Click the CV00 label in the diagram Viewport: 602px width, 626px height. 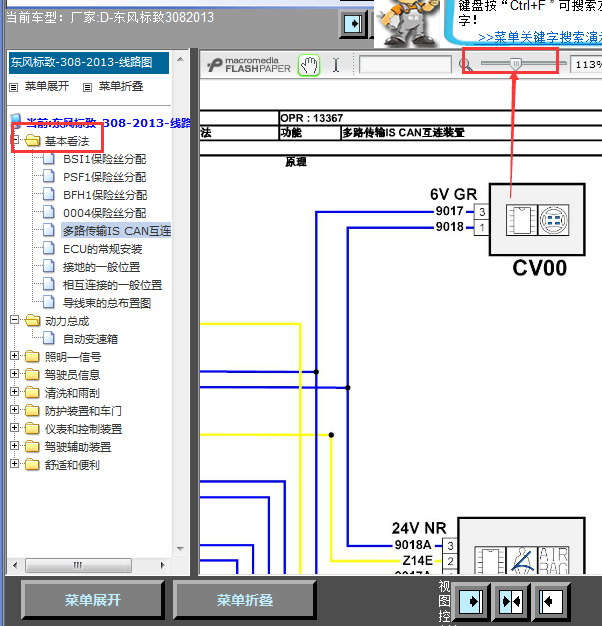pos(539,268)
